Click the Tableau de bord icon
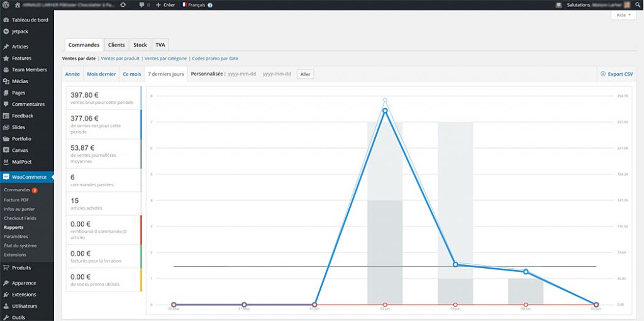Screen dimensions: 644x321 point(6,20)
